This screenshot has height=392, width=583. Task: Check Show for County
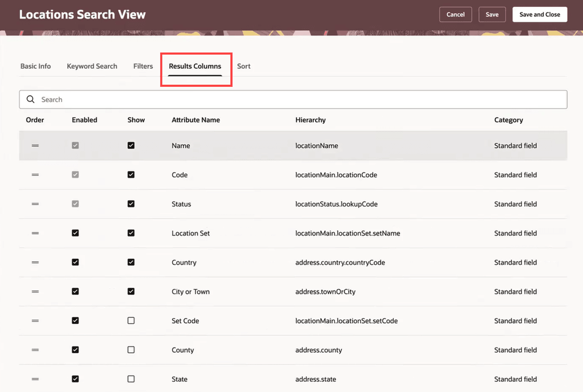131,350
